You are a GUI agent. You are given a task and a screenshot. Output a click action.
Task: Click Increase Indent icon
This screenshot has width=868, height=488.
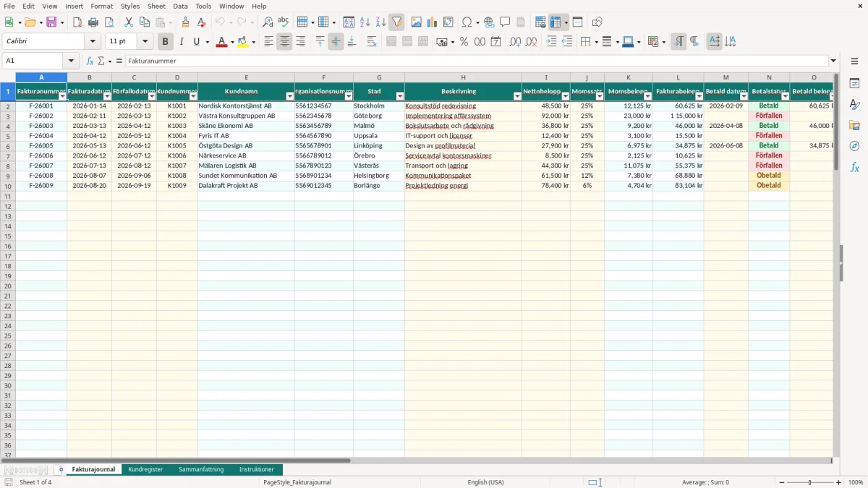551,42
